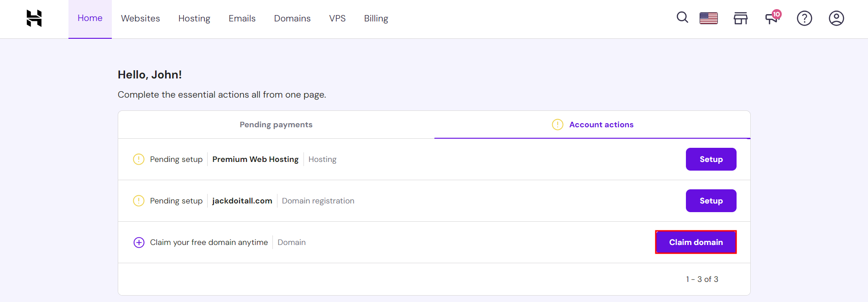Open the search magnifier icon
Screen dimensions: 868x302
(x=682, y=18)
